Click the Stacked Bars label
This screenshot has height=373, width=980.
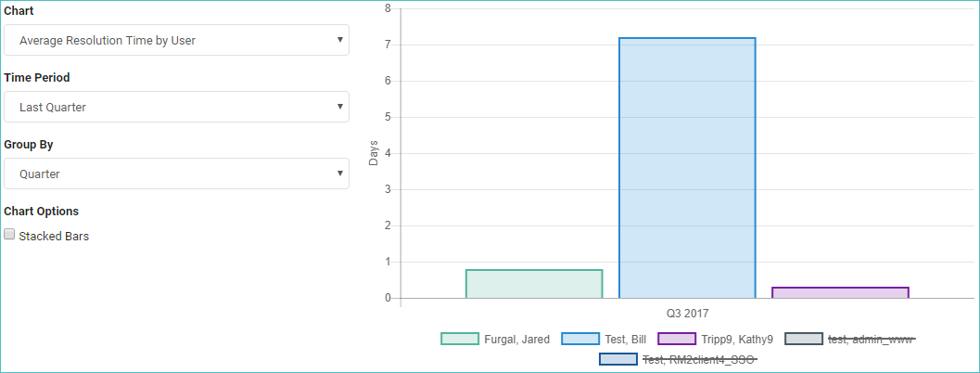coord(54,237)
